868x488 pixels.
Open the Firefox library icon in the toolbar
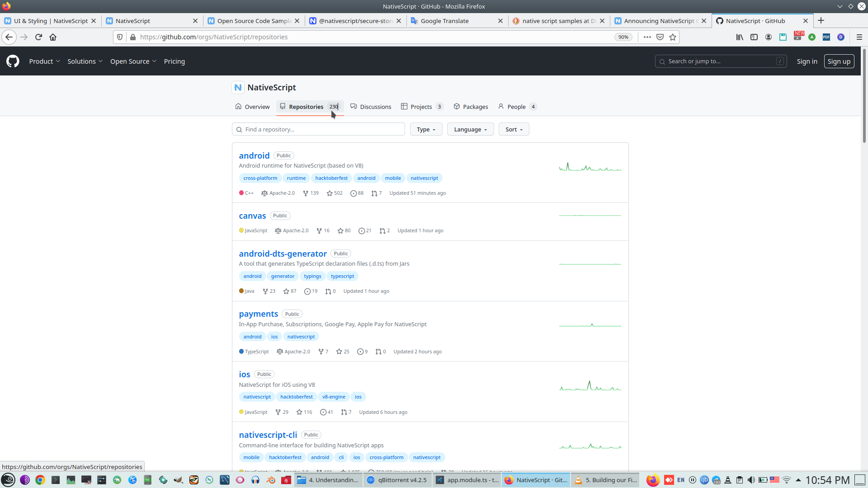click(740, 37)
